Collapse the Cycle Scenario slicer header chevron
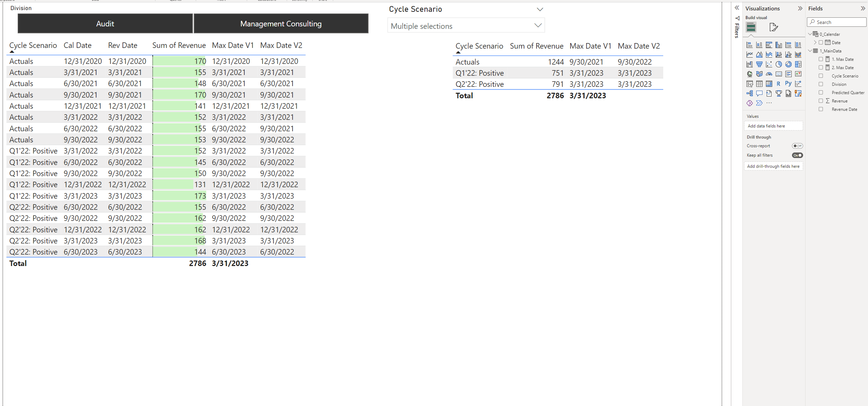868x406 pixels. pyautogui.click(x=540, y=9)
